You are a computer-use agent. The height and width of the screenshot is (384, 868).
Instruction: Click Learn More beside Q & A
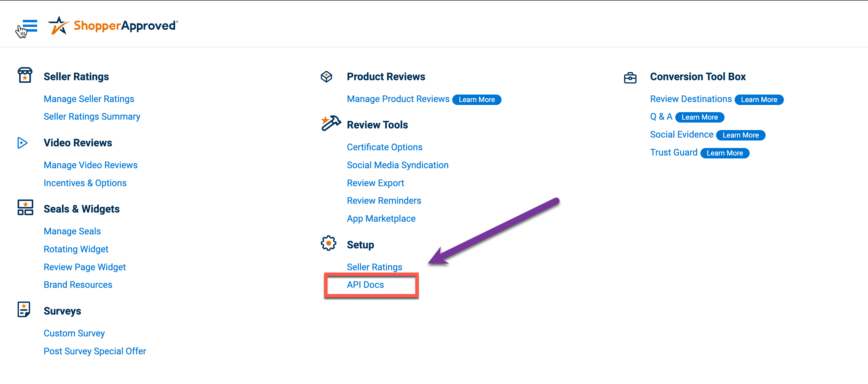coord(700,117)
